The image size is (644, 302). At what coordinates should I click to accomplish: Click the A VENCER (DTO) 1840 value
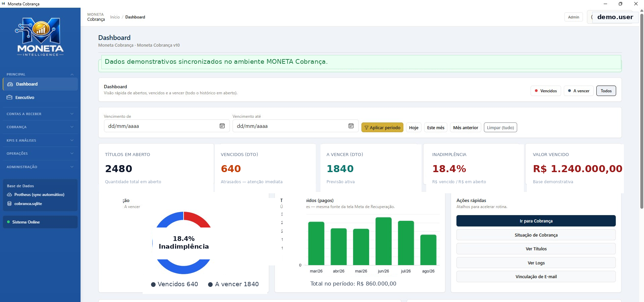click(x=340, y=169)
